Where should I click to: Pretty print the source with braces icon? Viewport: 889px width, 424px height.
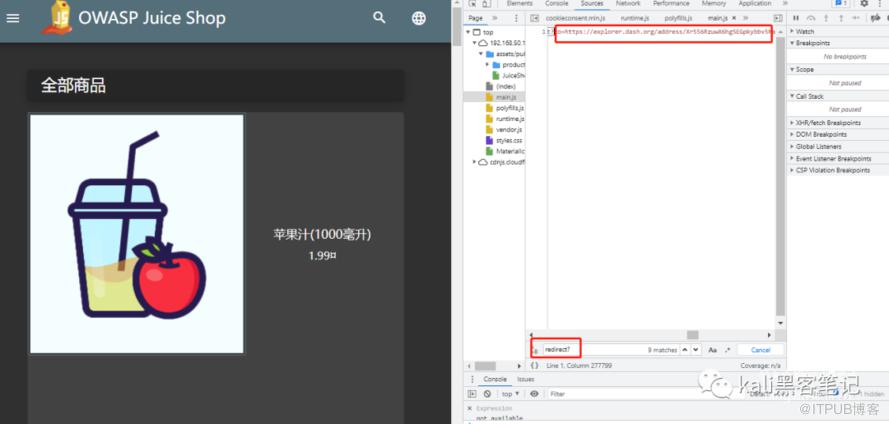click(x=535, y=365)
